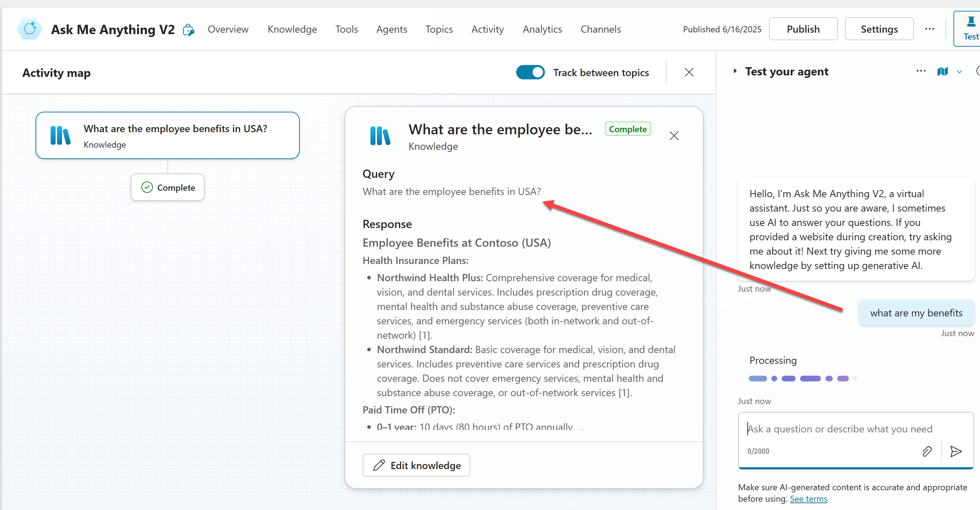980x510 pixels.
Task: Open the more options ellipsis in test pane
Action: (921, 71)
